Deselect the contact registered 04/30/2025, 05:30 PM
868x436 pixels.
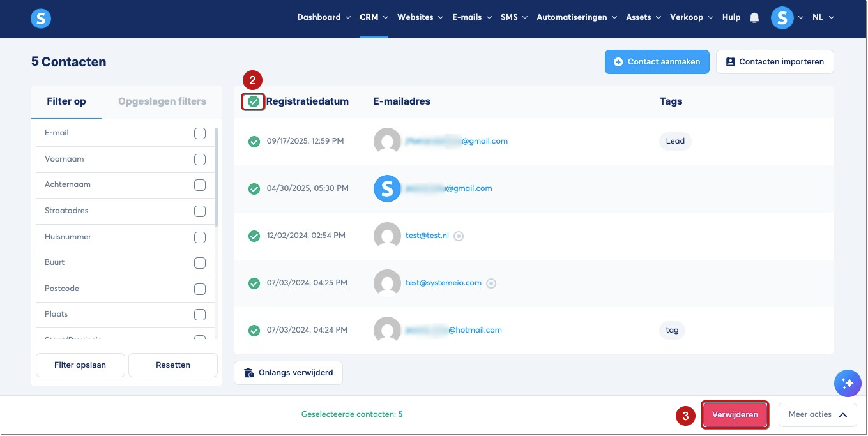(254, 189)
